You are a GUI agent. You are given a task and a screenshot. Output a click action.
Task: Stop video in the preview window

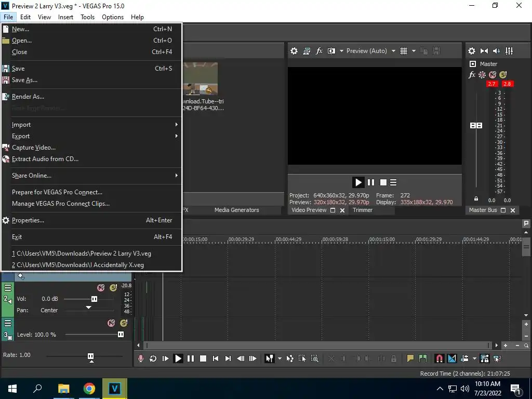[383, 182]
